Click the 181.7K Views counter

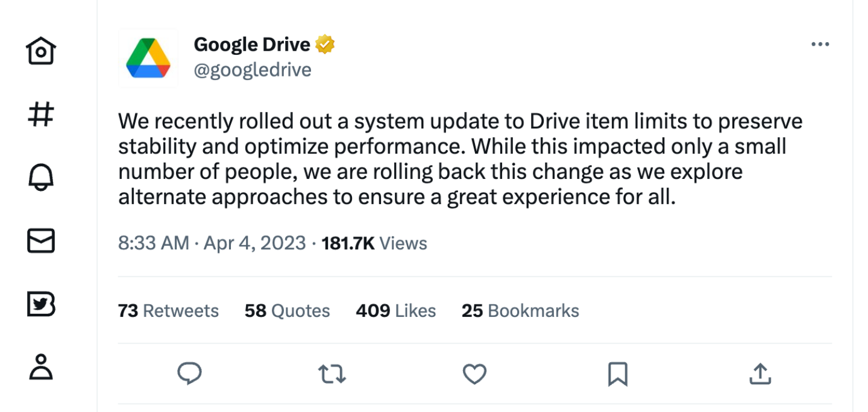pyautogui.click(x=374, y=243)
